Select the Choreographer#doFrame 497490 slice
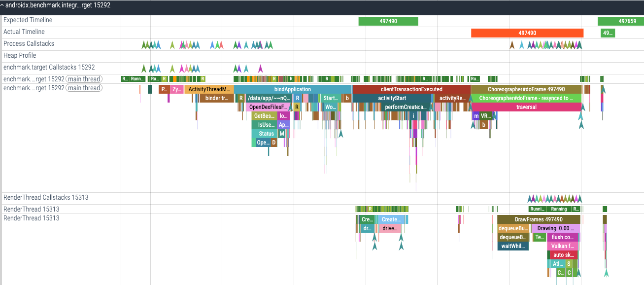The width and height of the screenshot is (644, 285). click(x=526, y=89)
